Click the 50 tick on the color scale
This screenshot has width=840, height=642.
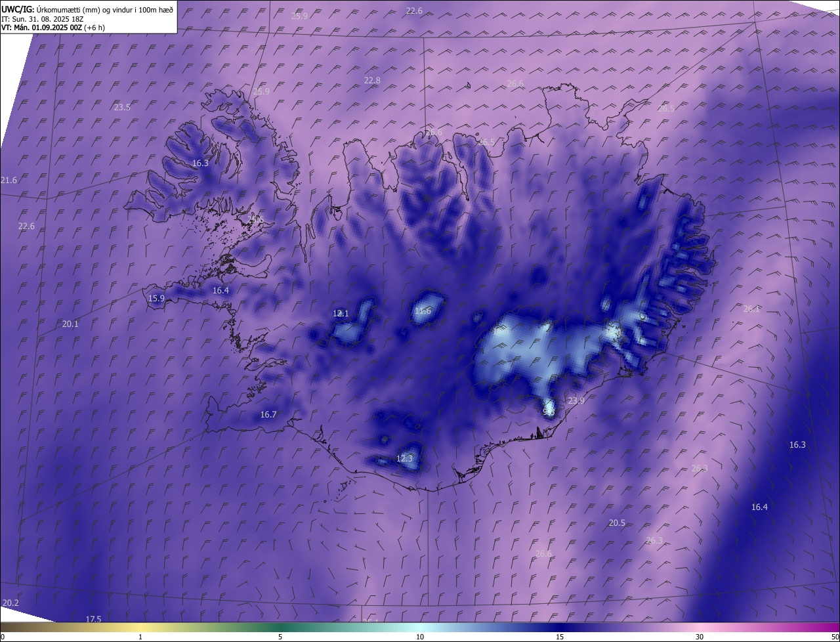pyautogui.click(x=835, y=637)
